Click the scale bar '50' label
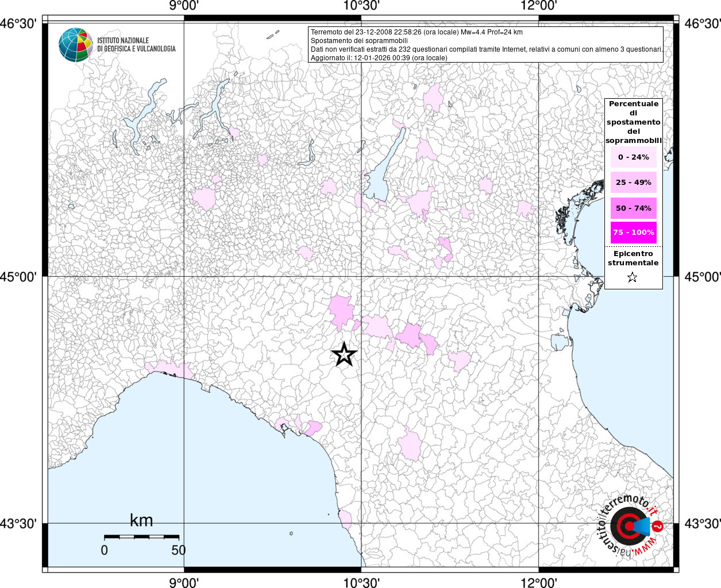The image size is (721, 588). (x=179, y=550)
